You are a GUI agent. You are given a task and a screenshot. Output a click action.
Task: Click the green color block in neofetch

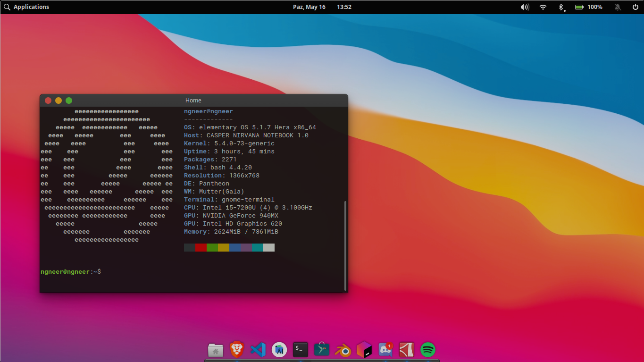(212, 248)
